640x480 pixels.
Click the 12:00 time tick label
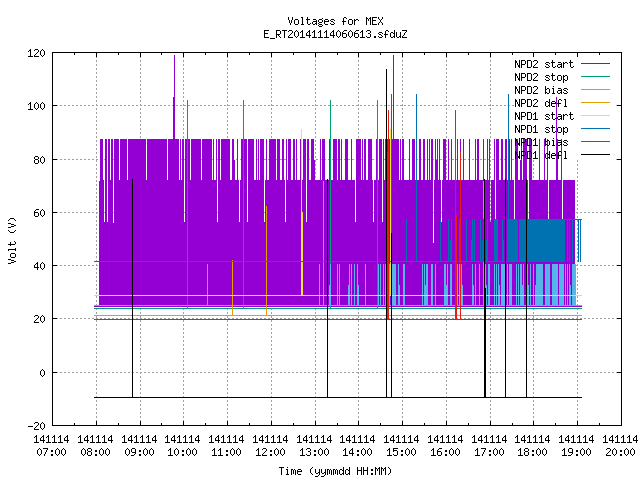pos(270,452)
